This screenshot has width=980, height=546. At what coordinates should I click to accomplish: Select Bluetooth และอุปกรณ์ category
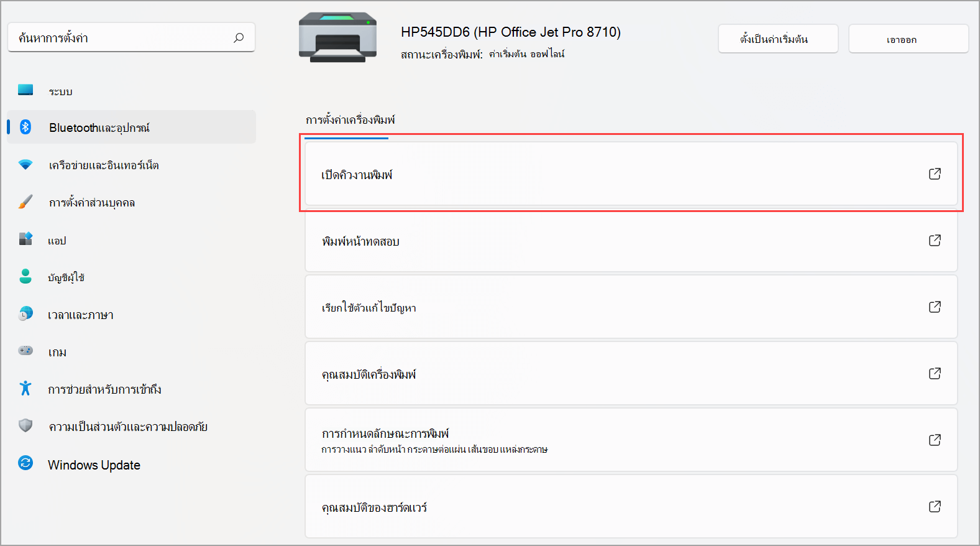click(x=131, y=127)
